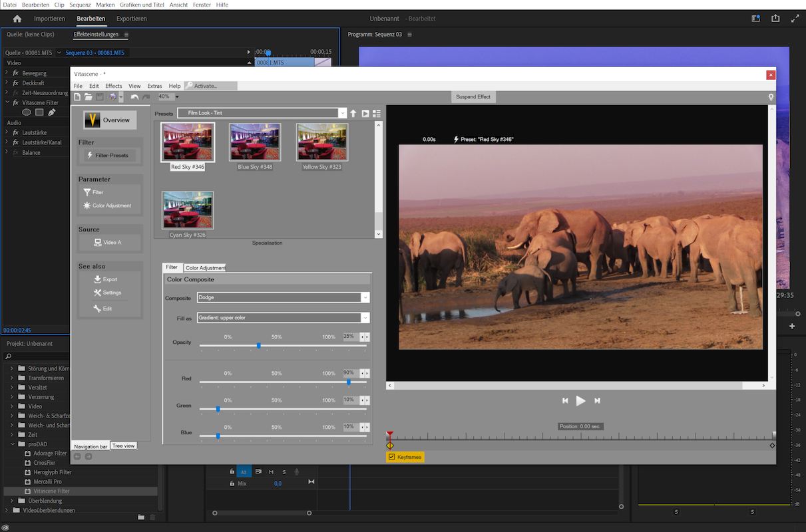Screen dimensions: 806x532
Task: Click the Undo arrow in Vitascene toolbar
Action: tap(134, 97)
